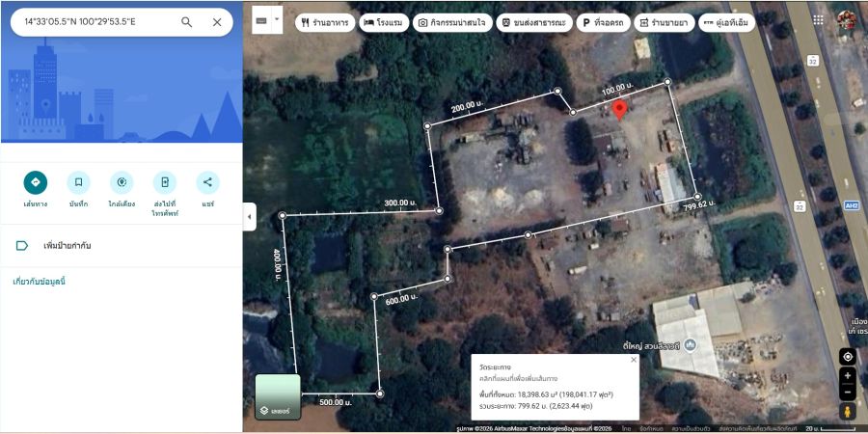Select the hotels (โรงแรม) category chip
868x434 pixels.
(383, 22)
